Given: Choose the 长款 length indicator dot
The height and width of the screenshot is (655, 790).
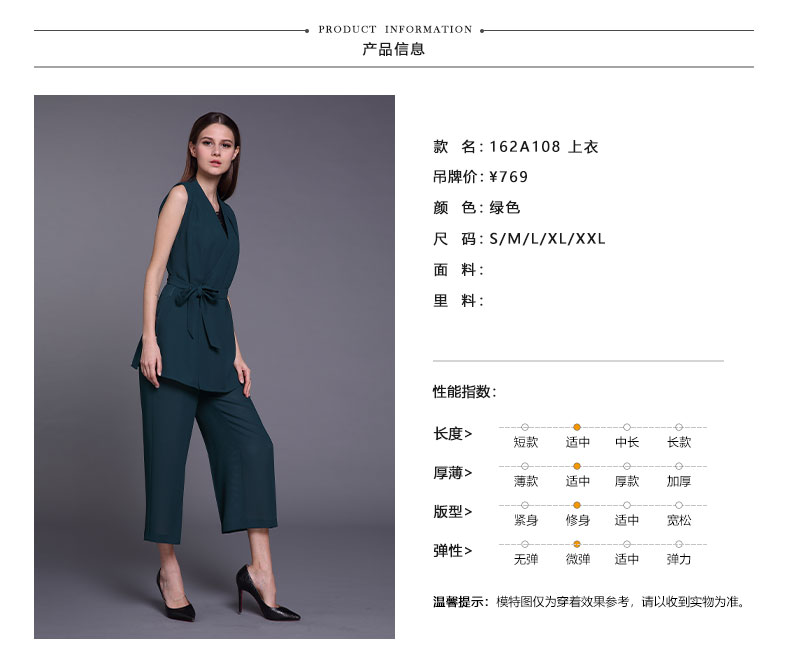Looking at the screenshot, I should coord(679,427).
